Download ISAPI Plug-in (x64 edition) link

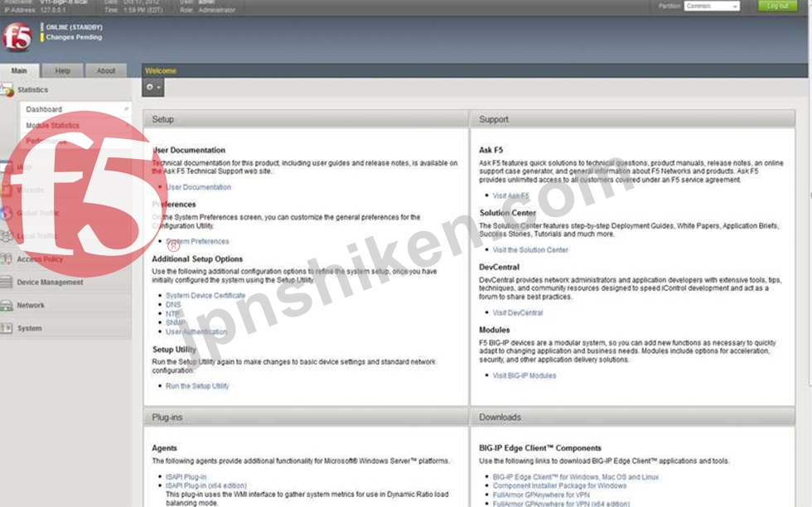[206, 485]
